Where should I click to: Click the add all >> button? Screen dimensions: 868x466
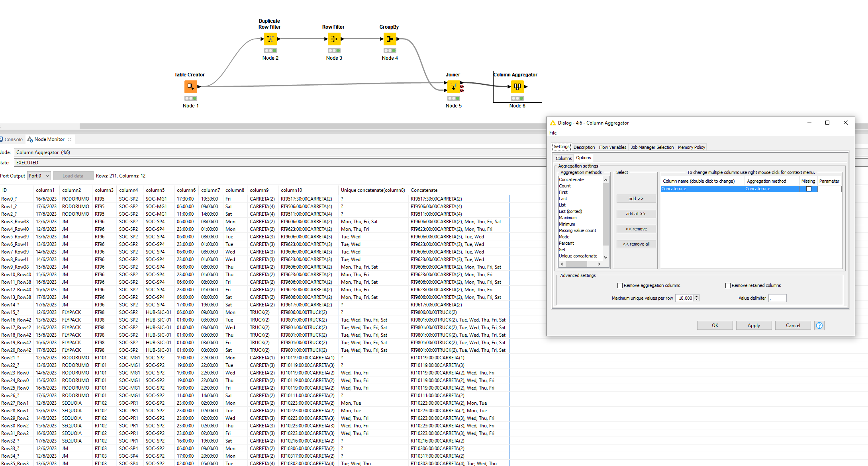coord(636,214)
